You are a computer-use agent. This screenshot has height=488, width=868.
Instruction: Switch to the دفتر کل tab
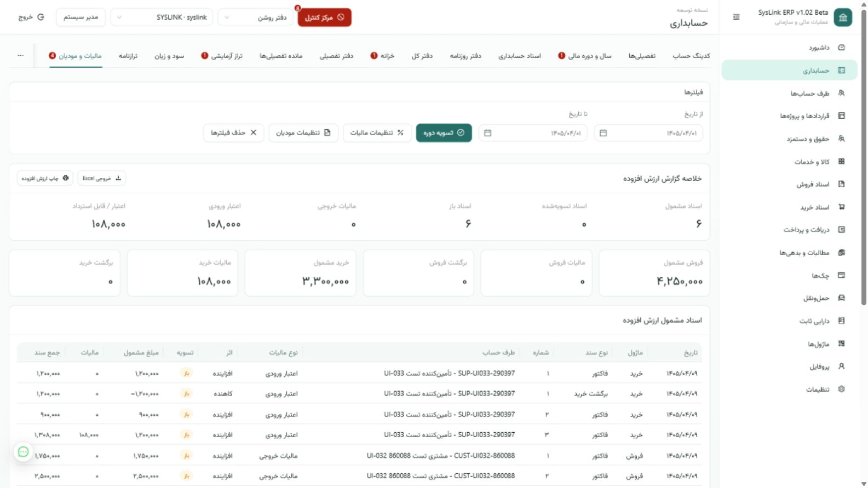point(422,56)
